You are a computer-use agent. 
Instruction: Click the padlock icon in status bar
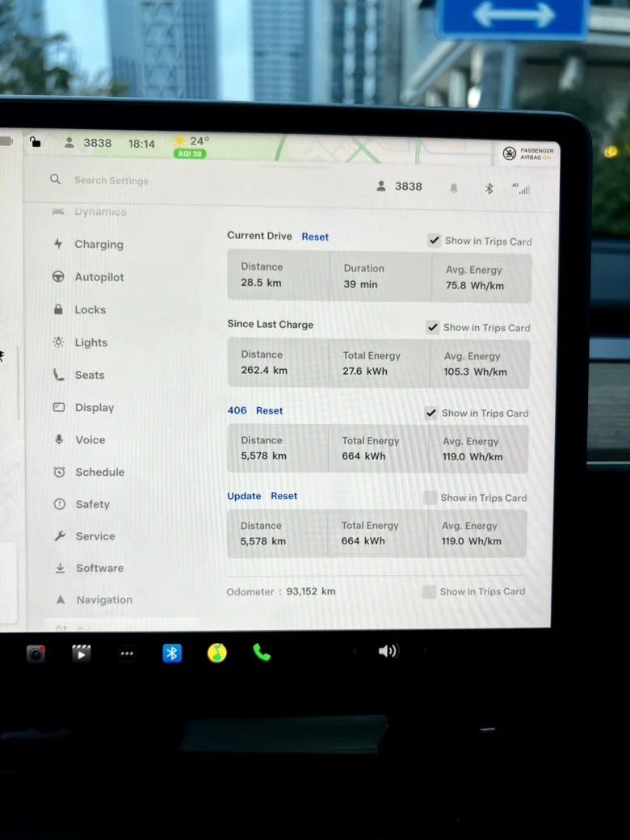tap(35, 142)
